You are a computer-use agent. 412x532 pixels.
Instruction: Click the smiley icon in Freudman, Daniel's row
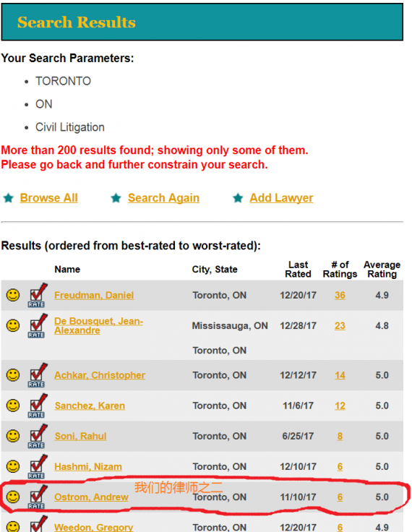13,295
